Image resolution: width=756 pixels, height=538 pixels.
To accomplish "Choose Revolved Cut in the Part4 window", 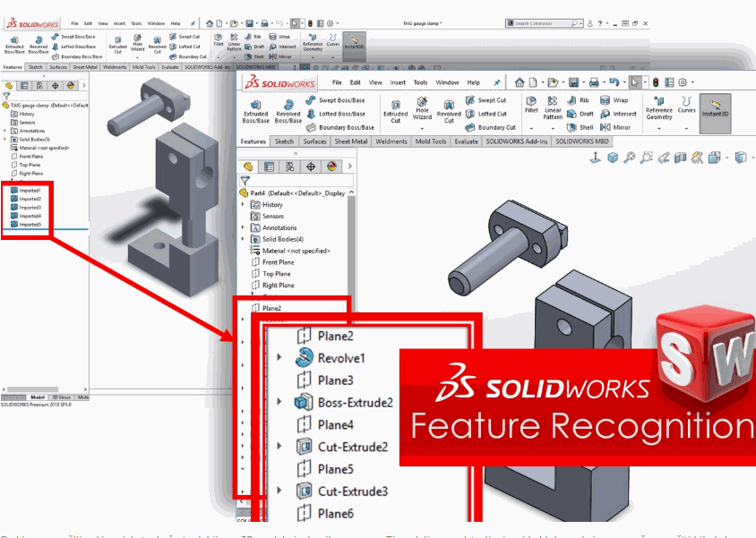I will click(449, 111).
